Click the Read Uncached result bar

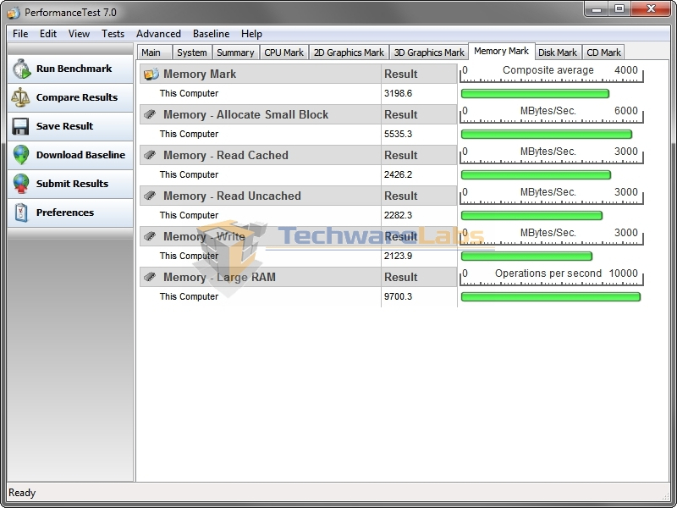tap(531, 215)
